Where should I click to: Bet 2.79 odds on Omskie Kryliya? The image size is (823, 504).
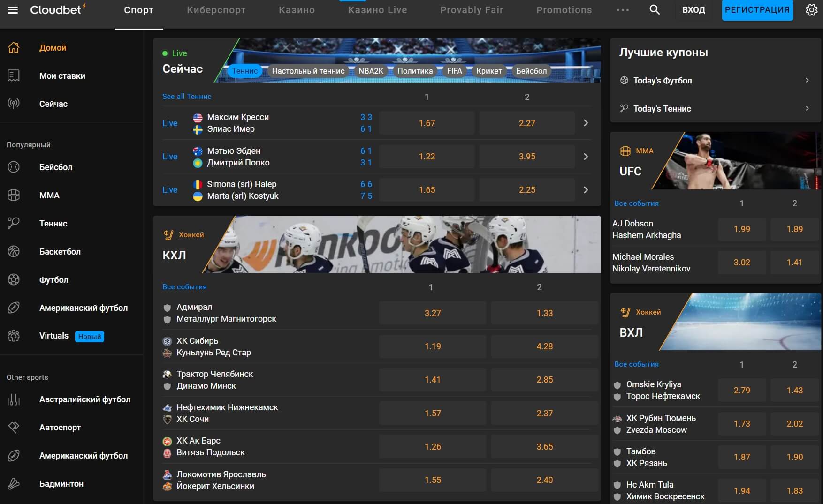pyautogui.click(x=742, y=391)
